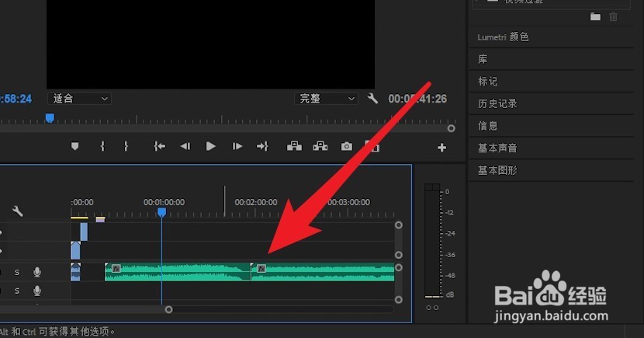Solo the audio track with green clip

pyautogui.click(x=17, y=272)
